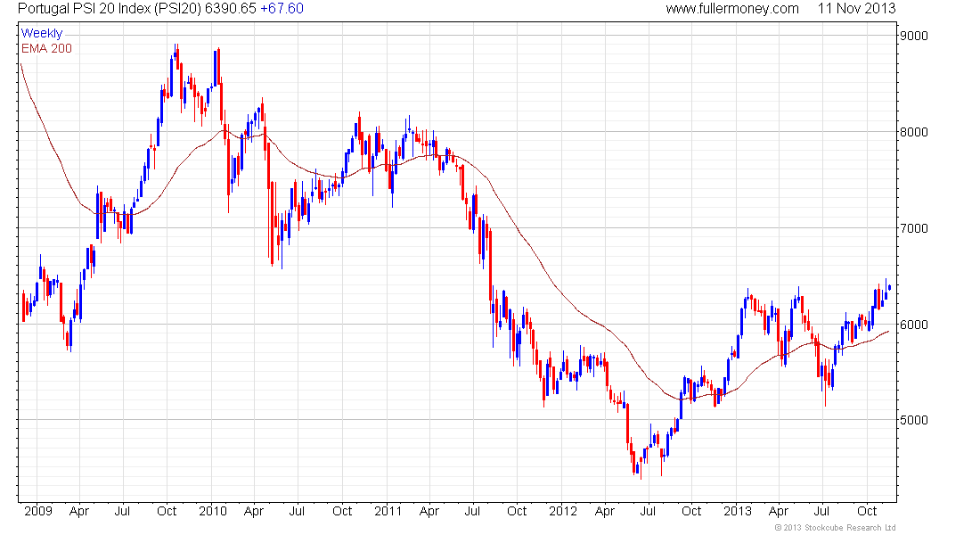Click the 6000 price axis label
980x535 pixels.
(x=913, y=325)
